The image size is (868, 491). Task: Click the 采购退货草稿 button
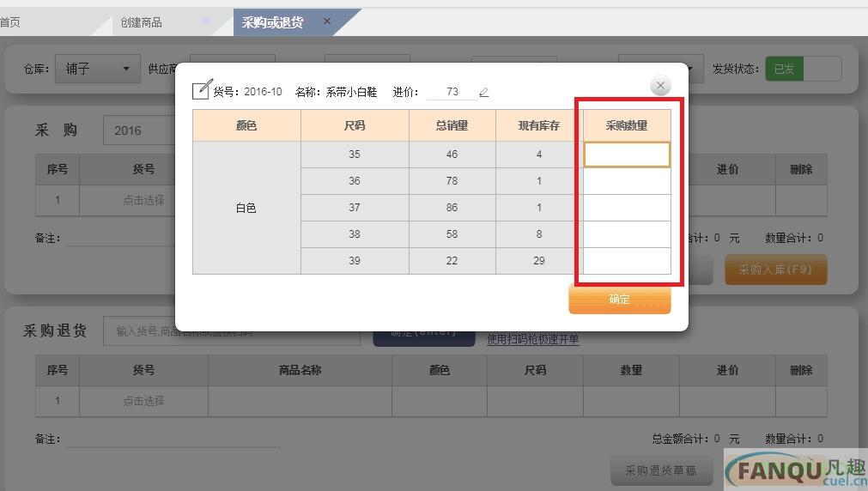click(x=660, y=470)
